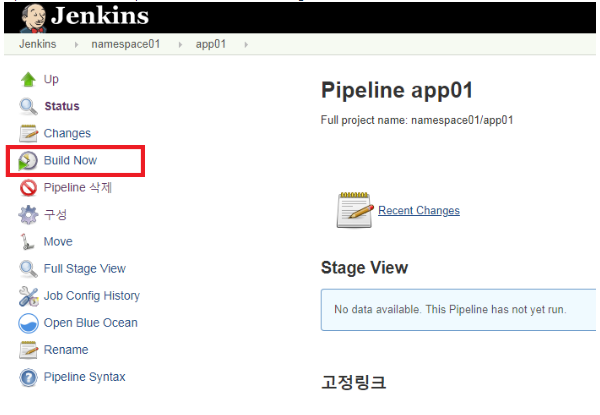Click the Recent Changes notepad icon
Viewport: 600px width, 415px height.
355,210
